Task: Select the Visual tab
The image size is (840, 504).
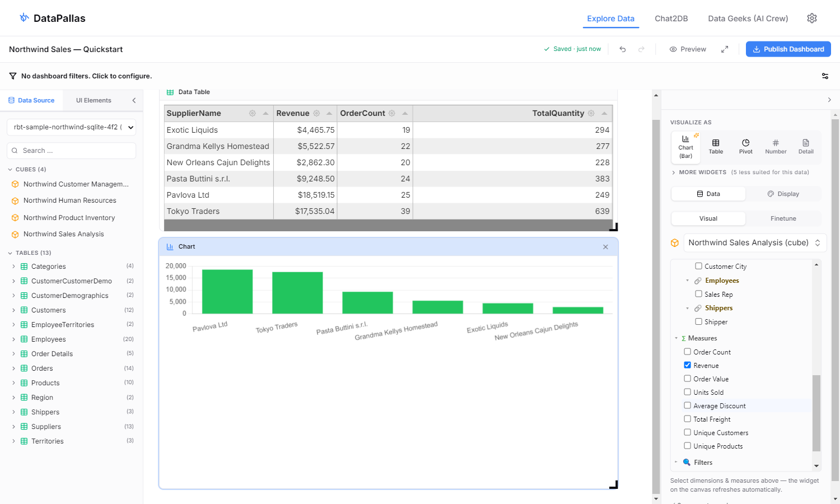Action: click(x=708, y=218)
